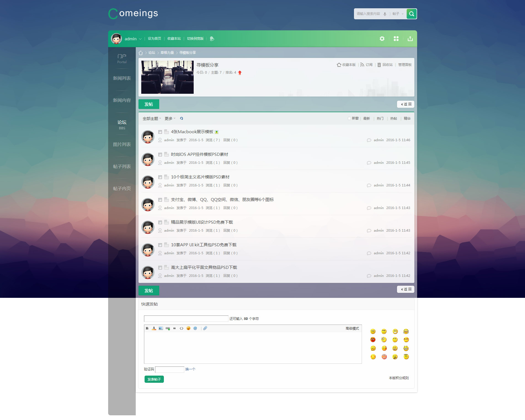Tick checkbox for 4张Macbook展示模板 thread
Screen dimensions: 525x420
(x=160, y=132)
